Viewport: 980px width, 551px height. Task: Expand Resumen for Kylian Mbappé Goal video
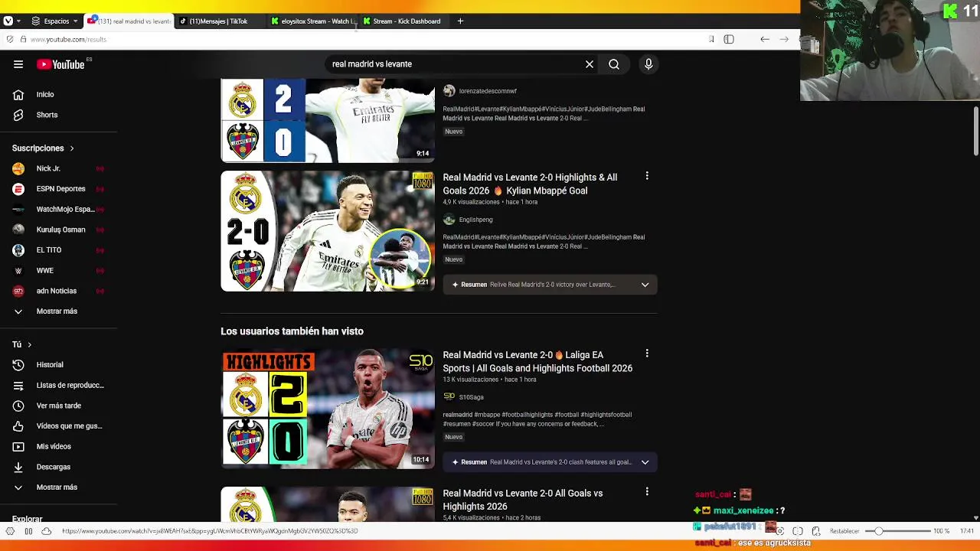(x=550, y=285)
